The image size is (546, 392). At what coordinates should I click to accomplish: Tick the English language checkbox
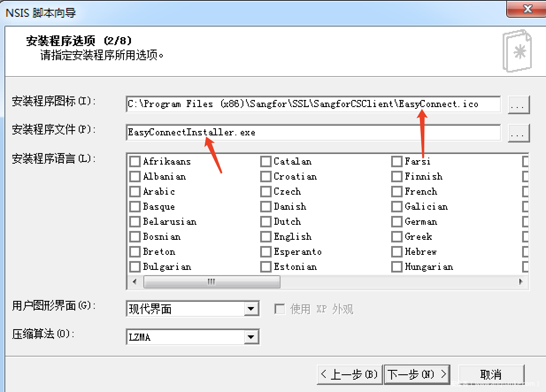pos(266,237)
